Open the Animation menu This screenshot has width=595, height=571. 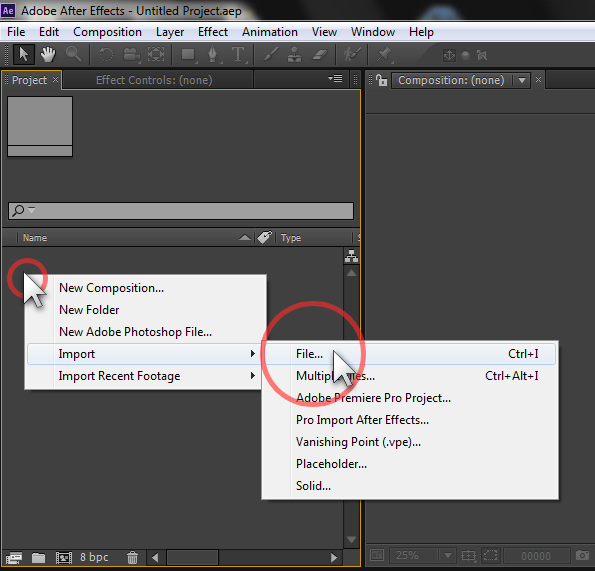(270, 32)
